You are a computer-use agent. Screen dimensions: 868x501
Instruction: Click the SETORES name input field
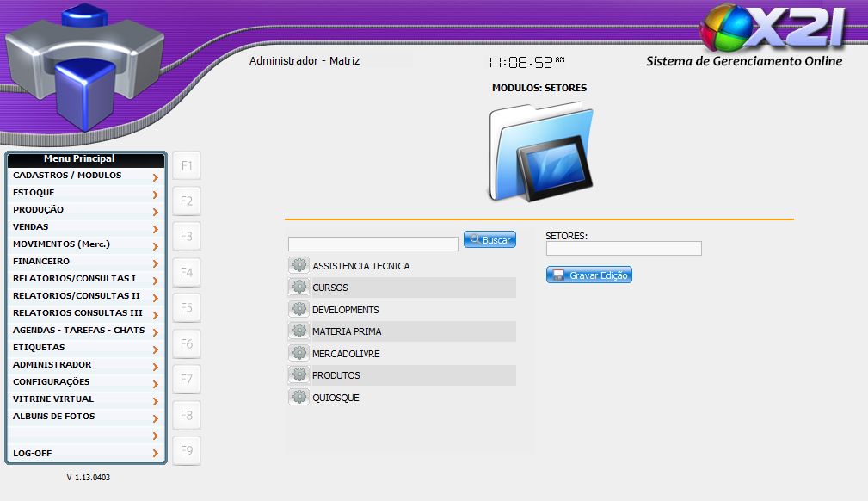[x=624, y=249]
